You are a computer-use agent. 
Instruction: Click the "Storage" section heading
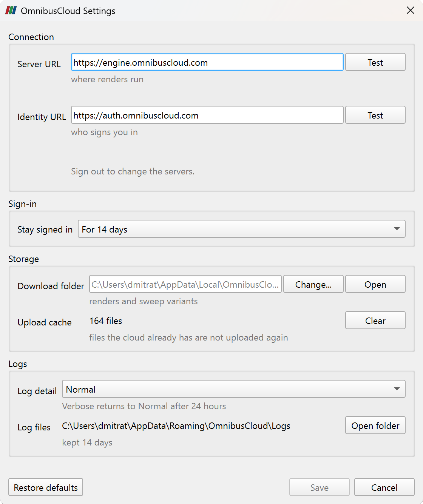(23, 259)
